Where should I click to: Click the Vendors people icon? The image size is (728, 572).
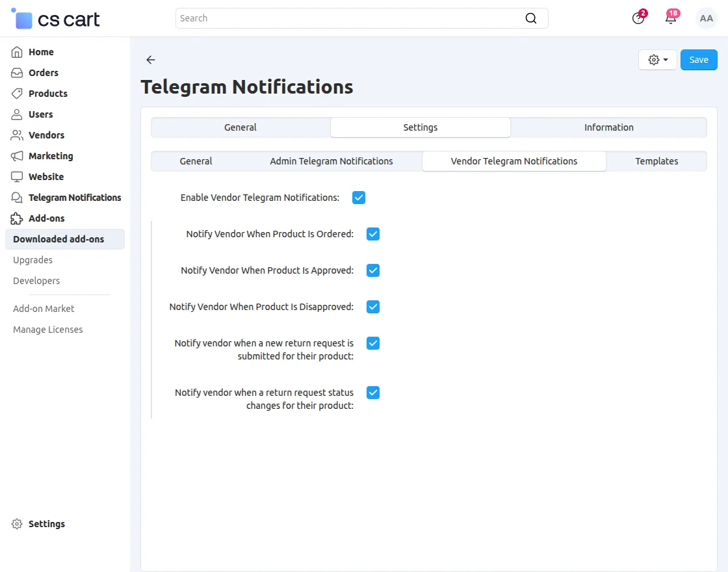click(17, 135)
